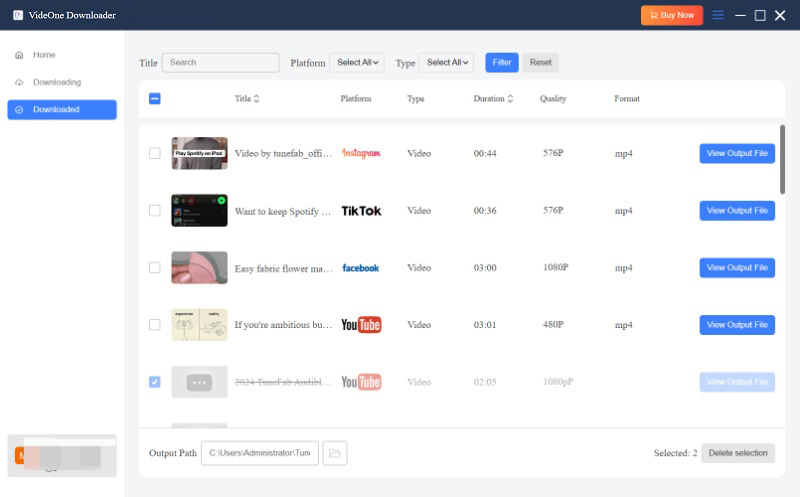Image resolution: width=800 pixels, height=497 pixels.
Task: Open the output folder browse icon
Action: [335, 453]
